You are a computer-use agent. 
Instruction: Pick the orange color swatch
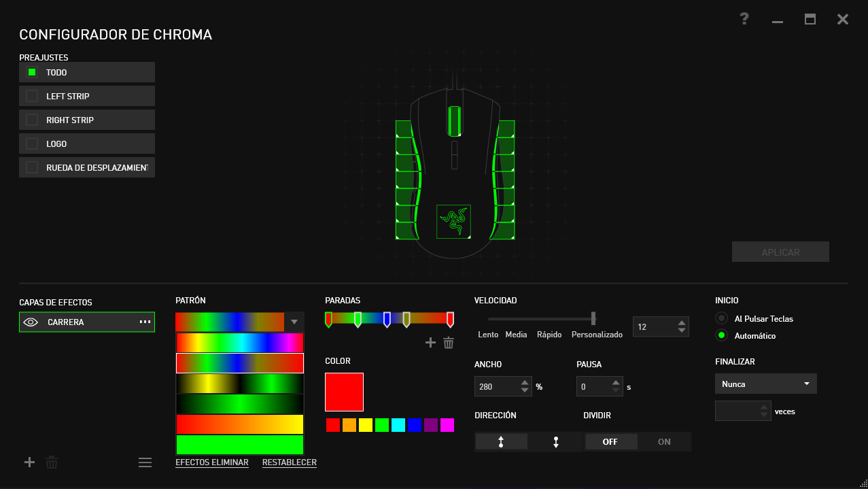coord(349,425)
